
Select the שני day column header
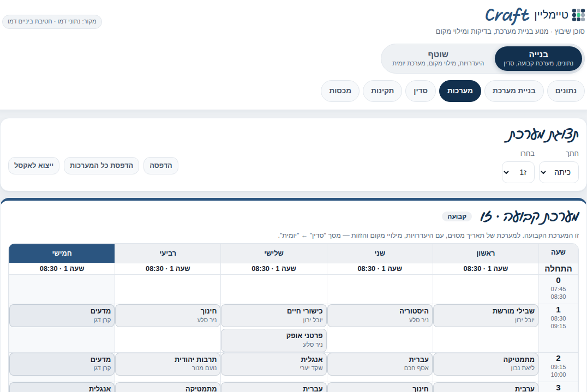tap(380, 254)
